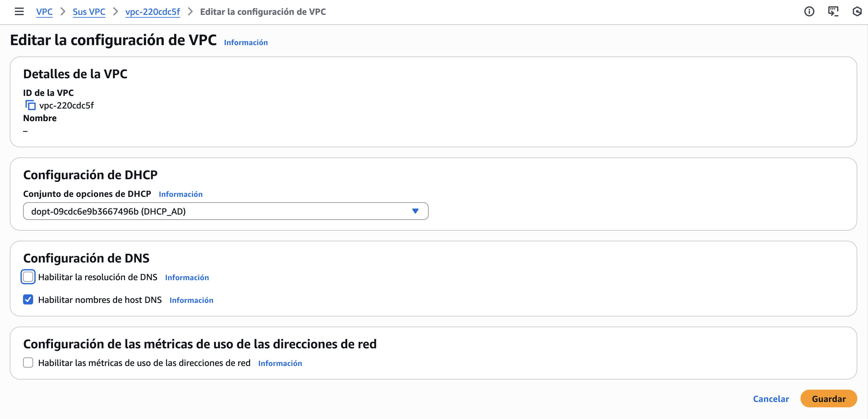Click the hexagon settings icon top right
Image resolution: width=868 pixels, height=419 pixels.
(x=857, y=11)
